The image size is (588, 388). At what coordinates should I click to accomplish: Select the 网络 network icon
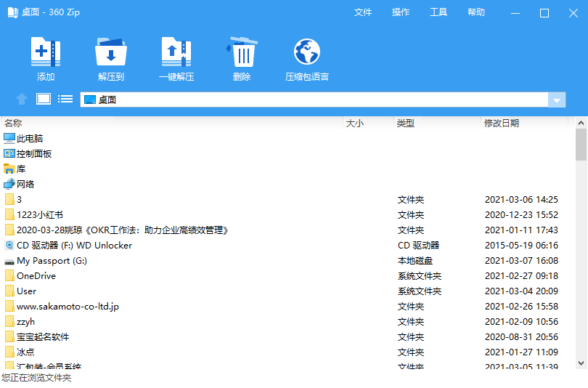(x=9, y=184)
